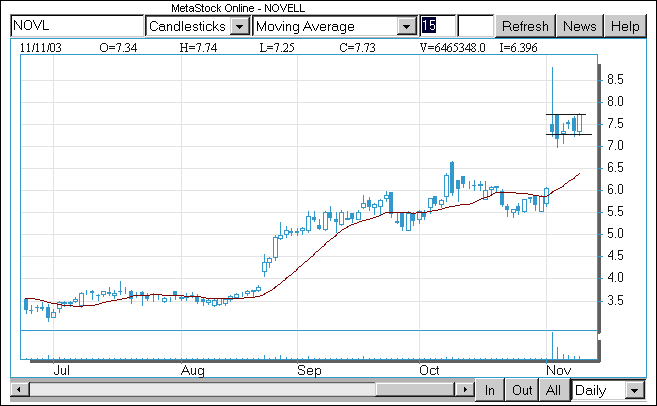Viewport: 657px width, 406px height.
Task: Click the NOVL ticker symbol field
Action: [x=77, y=26]
